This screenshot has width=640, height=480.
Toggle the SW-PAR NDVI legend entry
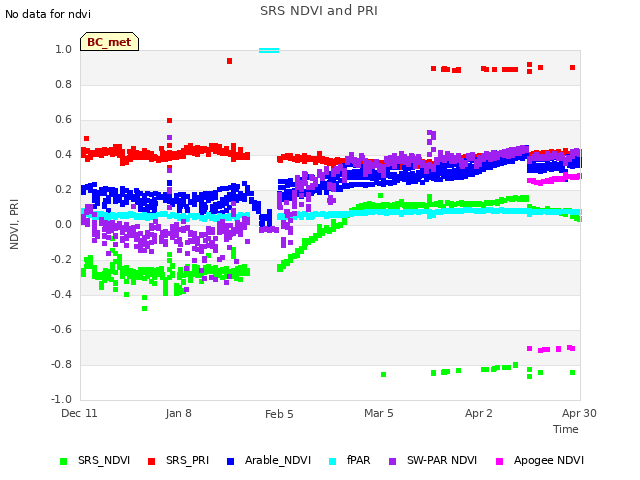tap(433, 460)
